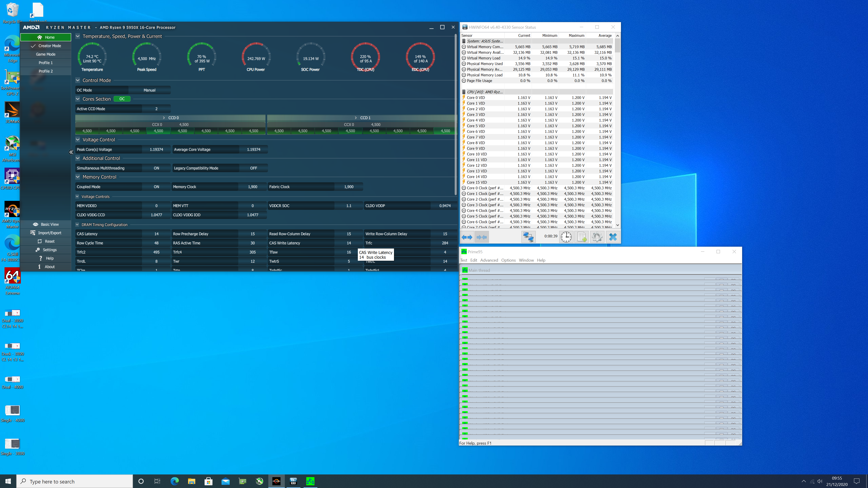Select Home in Ryzen Master sidebar

(46, 37)
